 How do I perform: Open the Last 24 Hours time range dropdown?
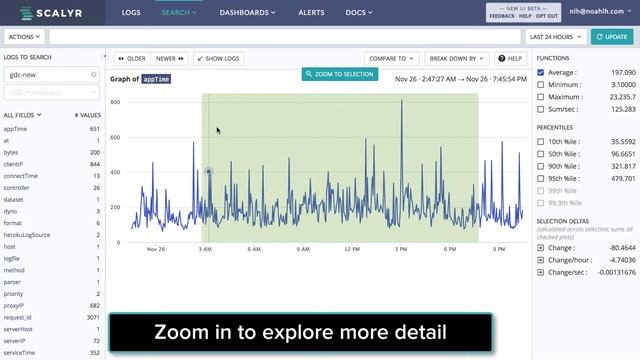point(556,37)
